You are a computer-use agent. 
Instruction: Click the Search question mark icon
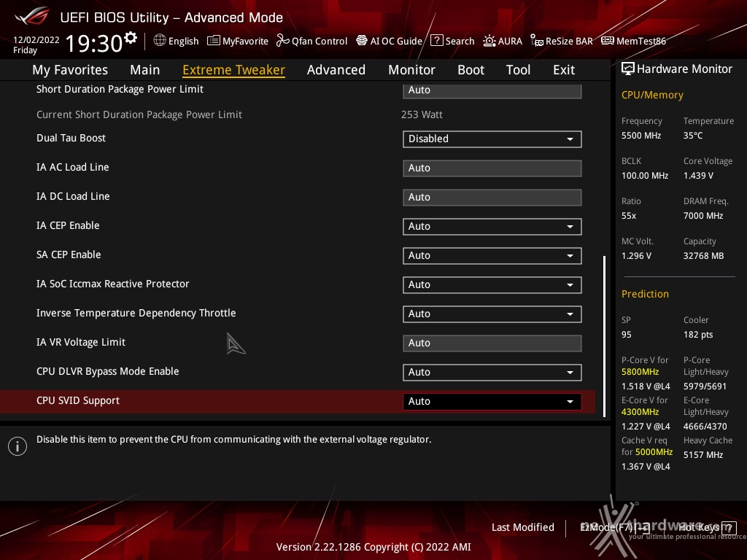click(x=436, y=41)
